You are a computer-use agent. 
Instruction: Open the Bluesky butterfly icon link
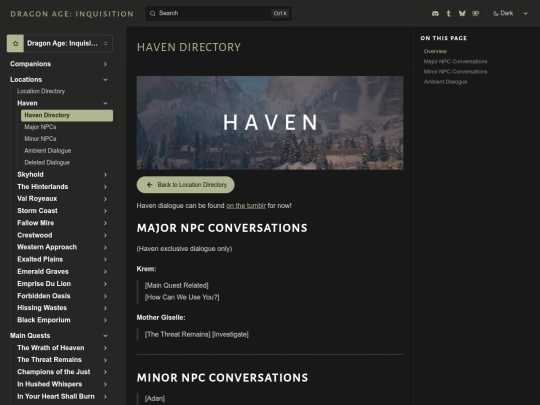coord(462,13)
